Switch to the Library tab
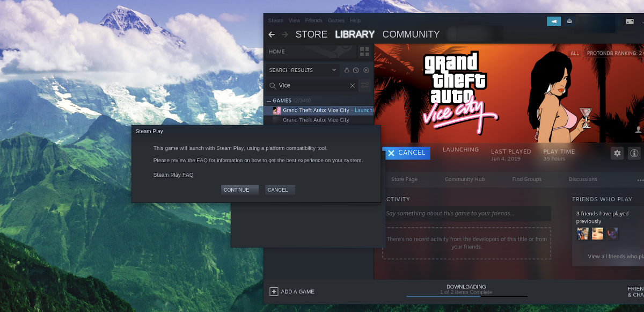644x312 pixels. 355,34
